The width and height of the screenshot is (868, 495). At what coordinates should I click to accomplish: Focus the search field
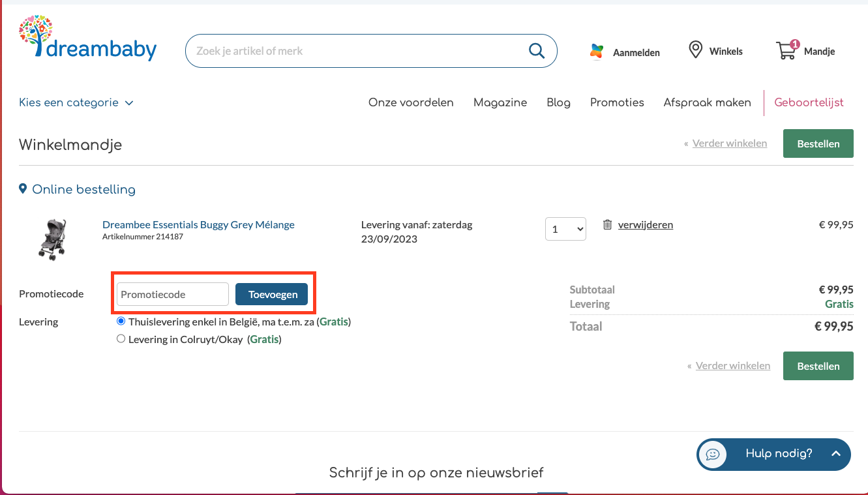click(371, 51)
